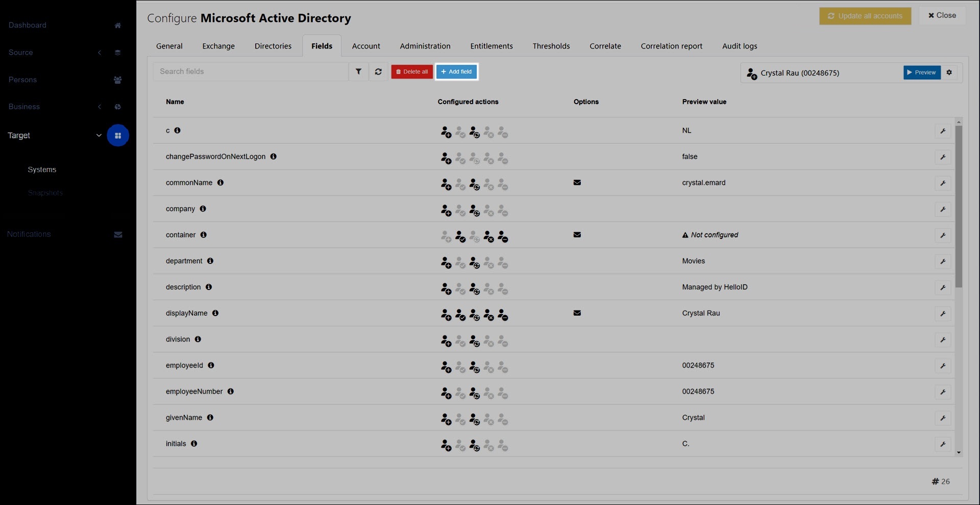
Task: Switch to the Administration tab
Action: 425,46
